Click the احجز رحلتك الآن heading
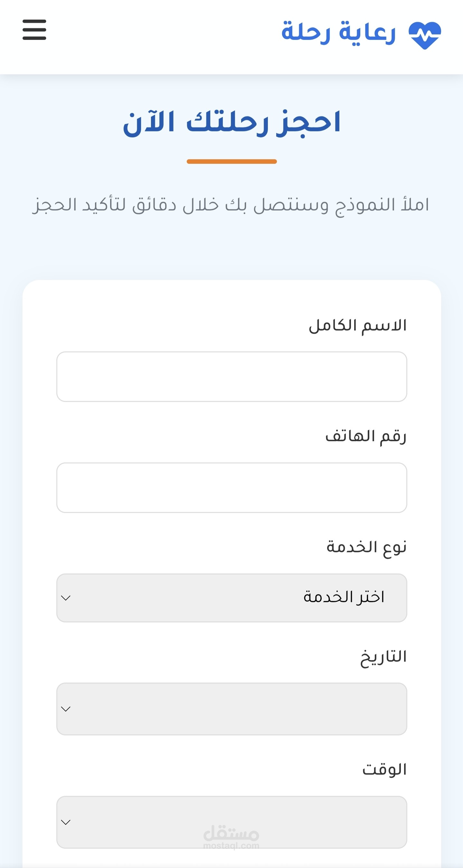Image resolution: width=463 pixels, height=868 pixels. pos(232,123)
